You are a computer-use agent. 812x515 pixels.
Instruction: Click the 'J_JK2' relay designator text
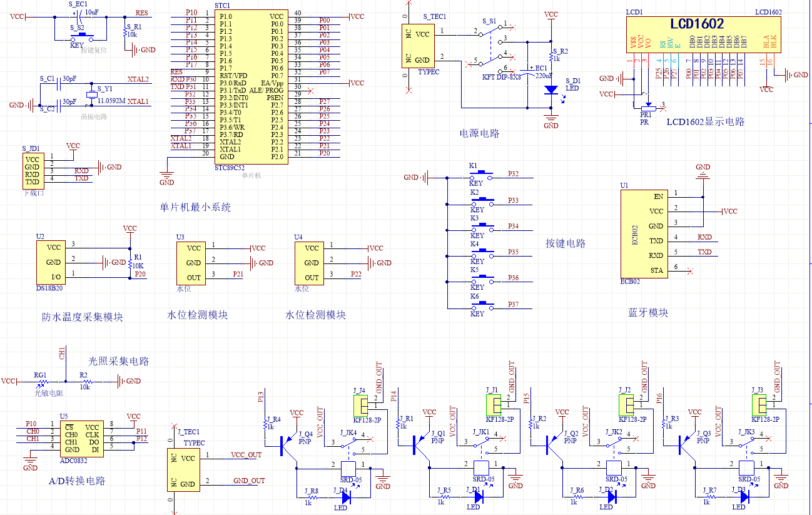613,432
